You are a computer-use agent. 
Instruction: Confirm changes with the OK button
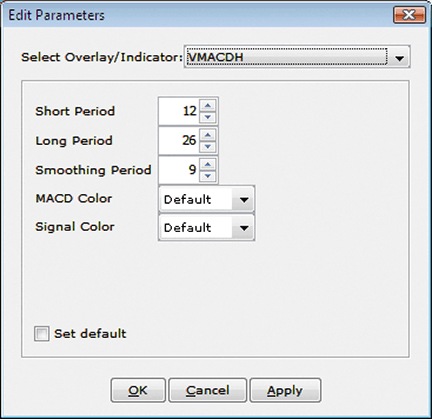pos(138,390)
